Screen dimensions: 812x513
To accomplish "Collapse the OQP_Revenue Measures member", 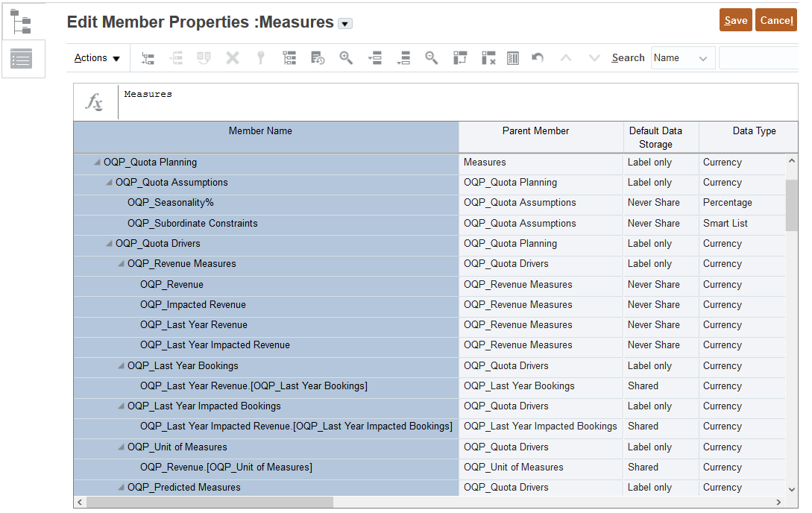I will pyautogui.click(x=119, y=264).
